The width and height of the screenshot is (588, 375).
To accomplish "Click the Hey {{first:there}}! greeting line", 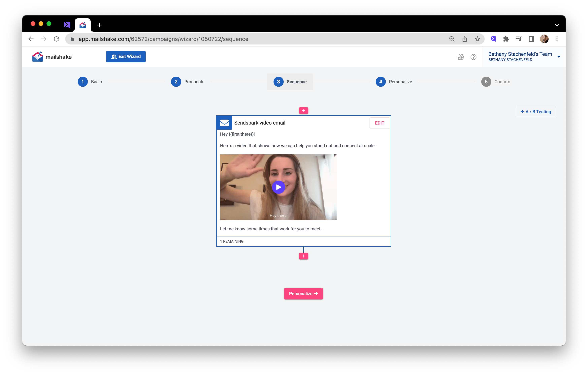I will 237,134.
